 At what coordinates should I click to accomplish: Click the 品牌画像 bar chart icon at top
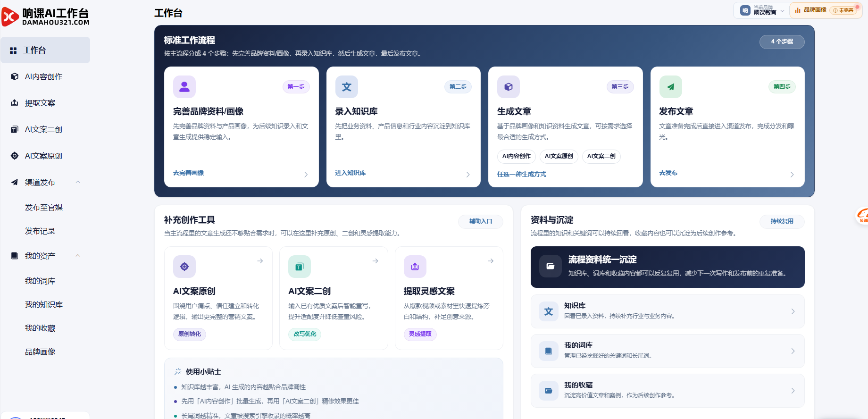tap(798, 10)
